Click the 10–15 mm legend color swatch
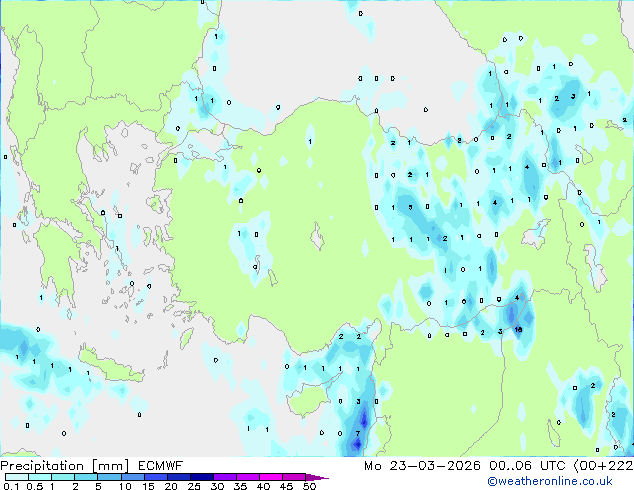The height and width of the screenshot is (490, 634). [132, 477]
